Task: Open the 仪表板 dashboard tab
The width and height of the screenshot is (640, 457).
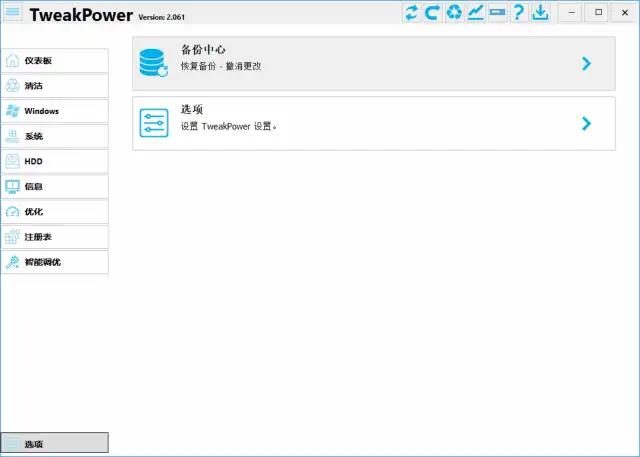Action: click(x=55, y=60)
